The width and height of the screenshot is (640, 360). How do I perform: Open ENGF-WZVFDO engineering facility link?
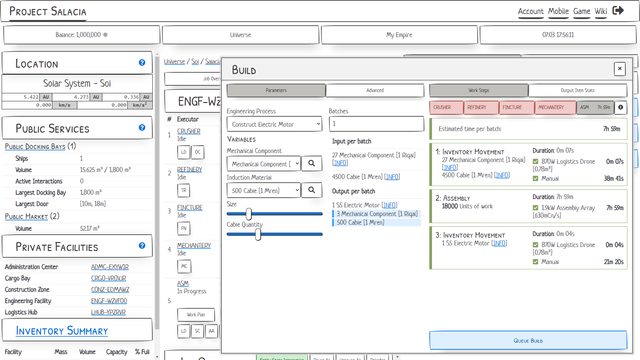(109, 301)
